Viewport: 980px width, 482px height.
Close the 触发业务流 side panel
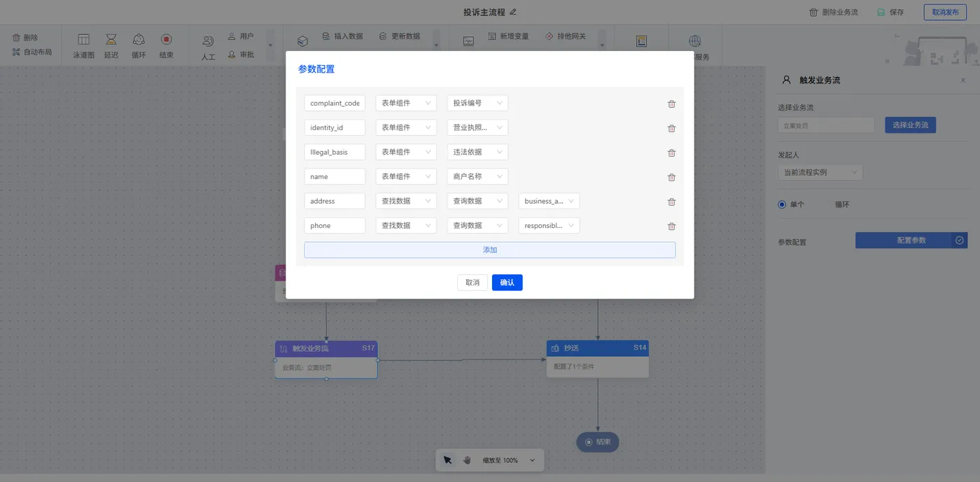pyautogui.click(x=963, y=80)
